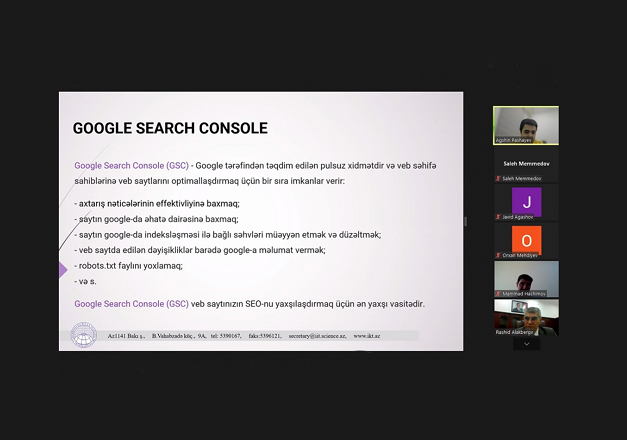Click the bullet 'saytın google-da əhatə dairəsinə baxmaq'
This screenshot has height=440, width=627.
click(156, 219)
